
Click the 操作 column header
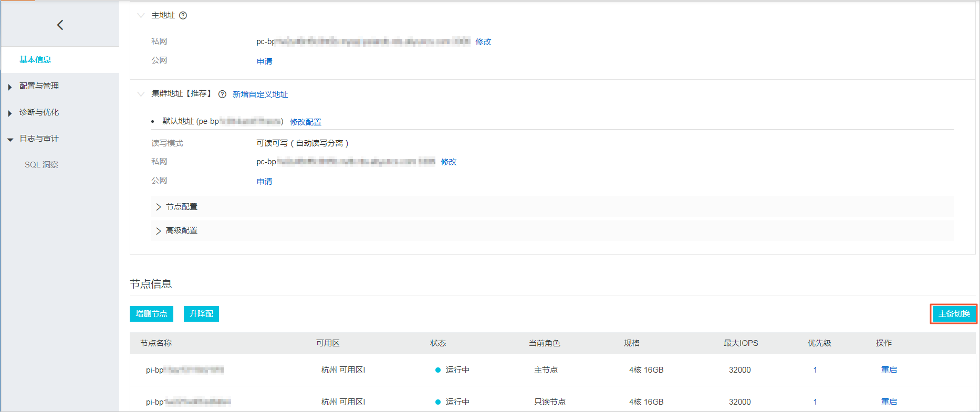point(884,343)
